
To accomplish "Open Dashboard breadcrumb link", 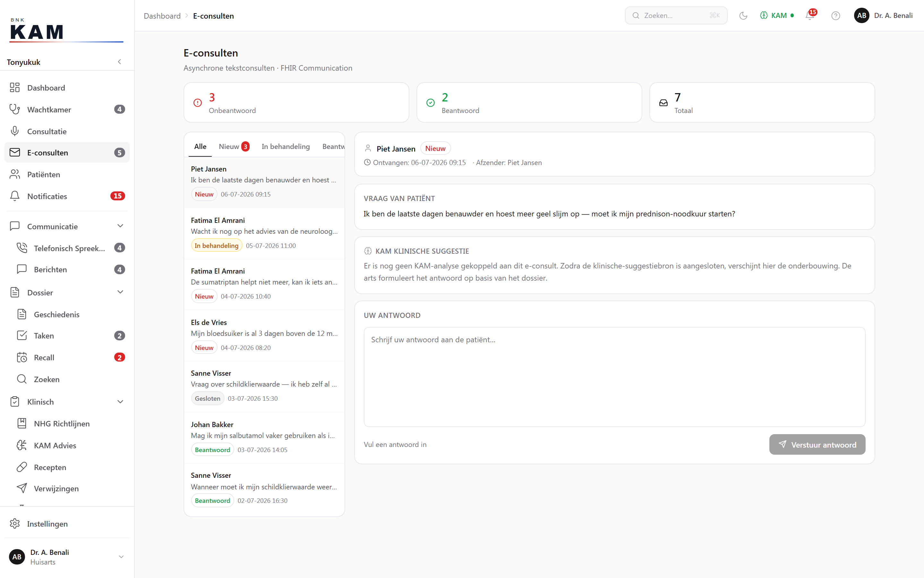I will coord(162,16).
